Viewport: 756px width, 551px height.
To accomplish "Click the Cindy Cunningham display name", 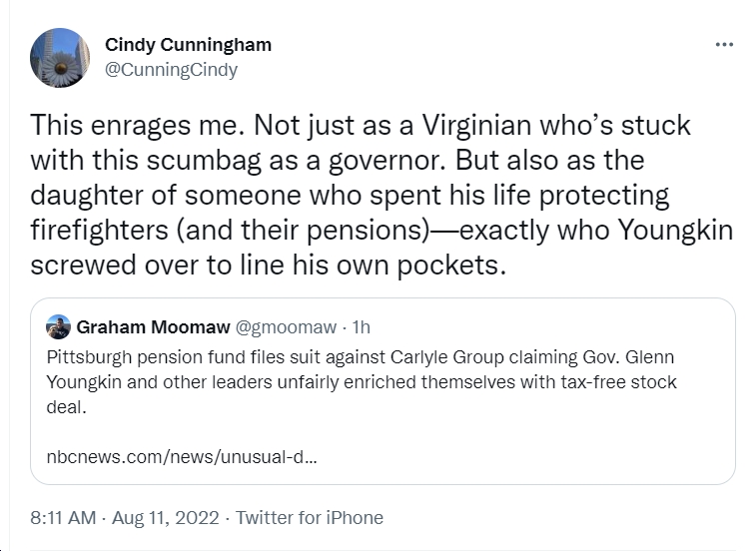I will pos(188,45).
